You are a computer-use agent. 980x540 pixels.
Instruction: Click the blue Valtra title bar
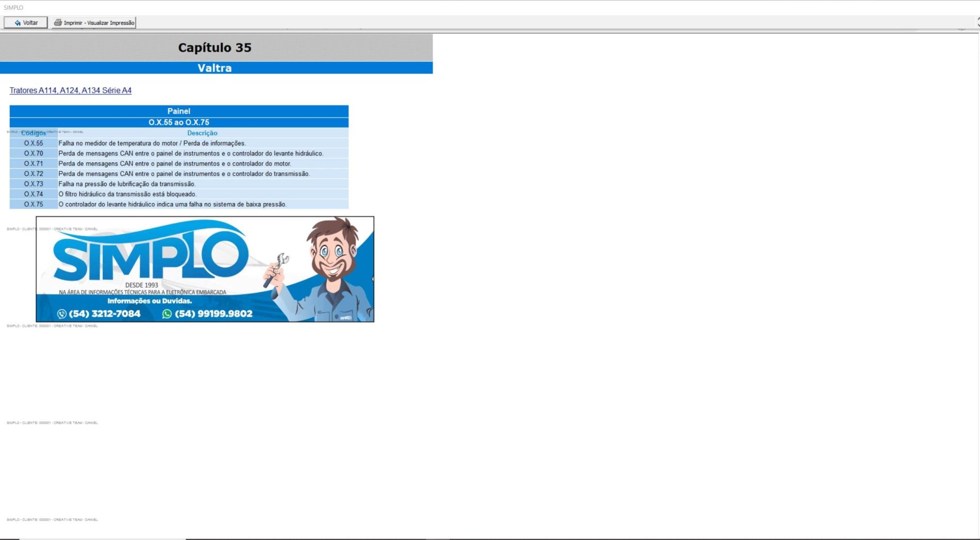click(215, 68)
